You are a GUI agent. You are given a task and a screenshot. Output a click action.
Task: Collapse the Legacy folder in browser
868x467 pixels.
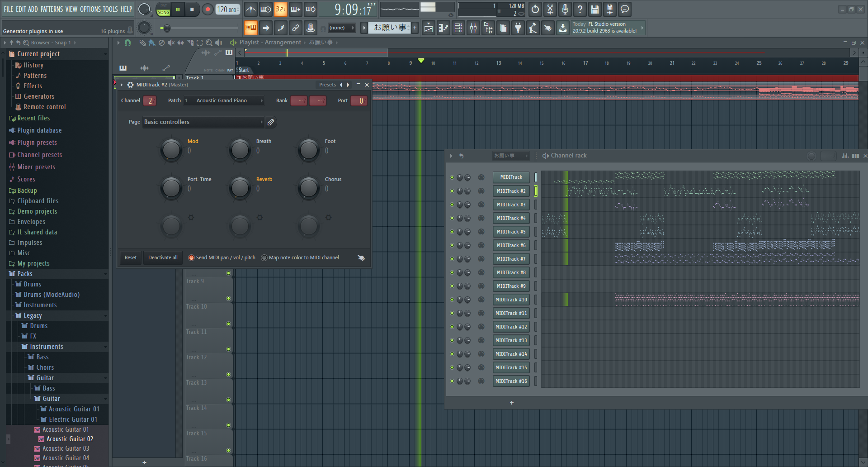pos(105,315)
